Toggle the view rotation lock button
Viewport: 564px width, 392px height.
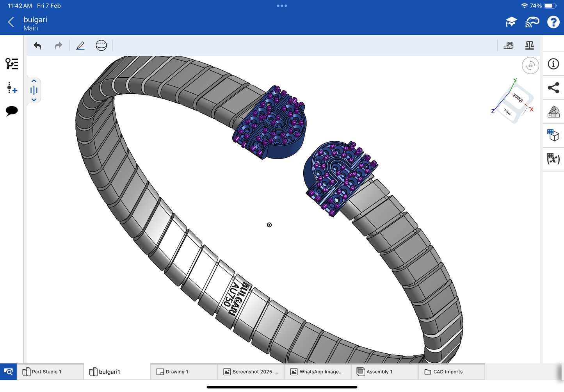[x=530, y=66]
